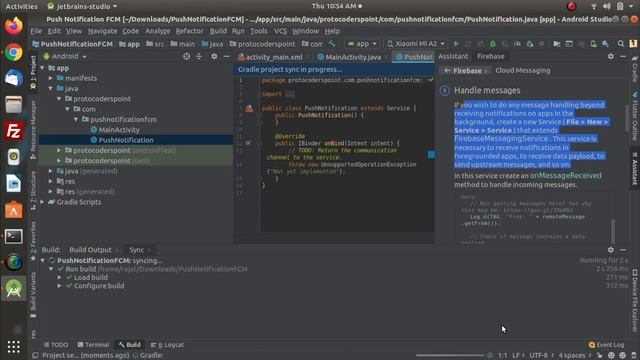Click the Build Output tab in Build panel
Viewport: 640px width, 360px height.
coord(90,250)
